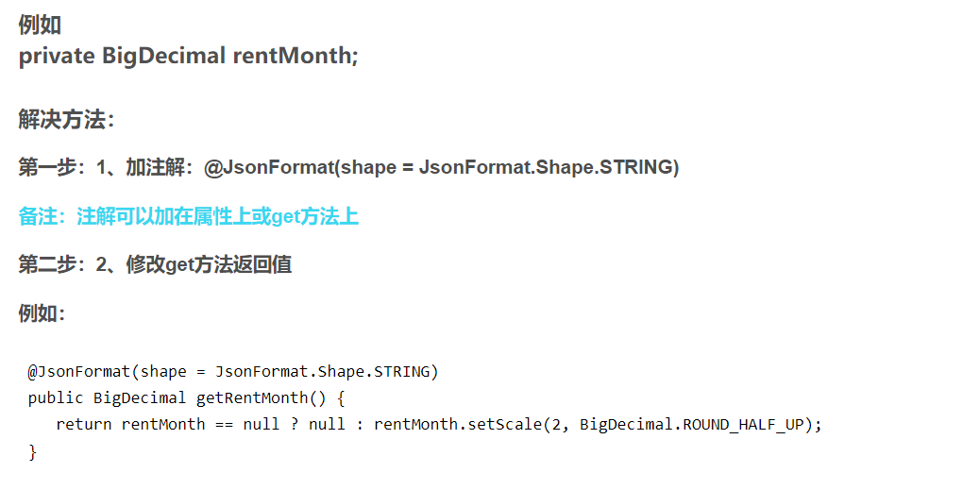Click the blue '备注' note text

(x=40, y=216)
